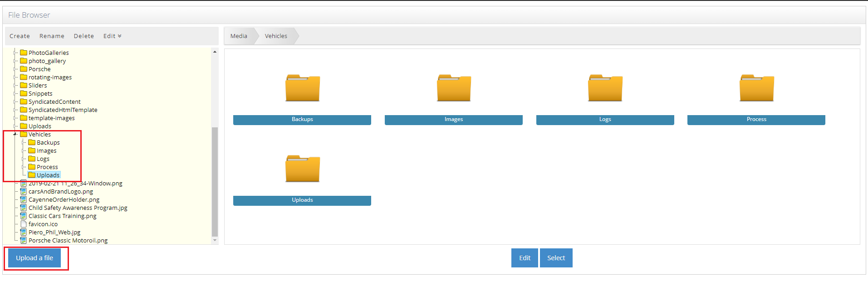Go to Media in the breadcrumb

tap(239, 36)
